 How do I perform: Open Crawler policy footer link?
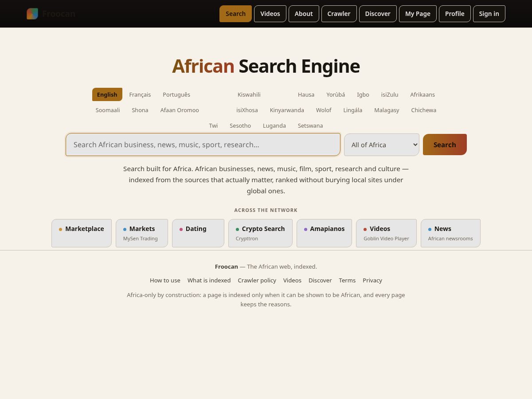pos(257,280)
